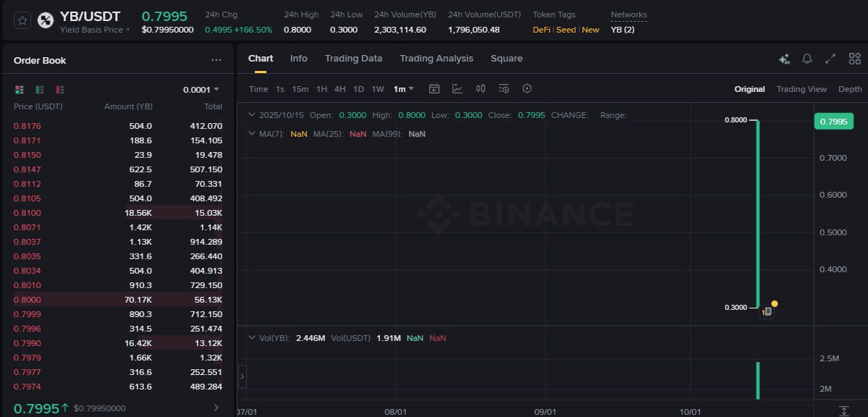The image size is (868, 417).
Task: Add YB/USDT to favorites with star icon
Action: 22,20
